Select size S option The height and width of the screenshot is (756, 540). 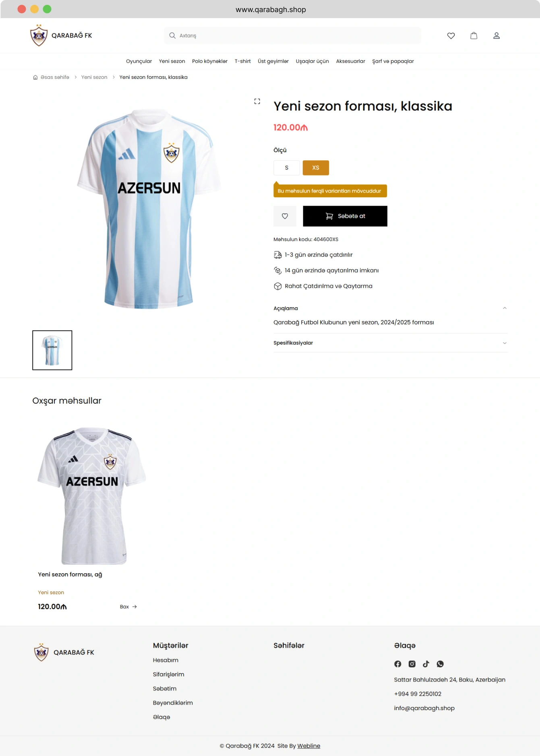[287, 168]
